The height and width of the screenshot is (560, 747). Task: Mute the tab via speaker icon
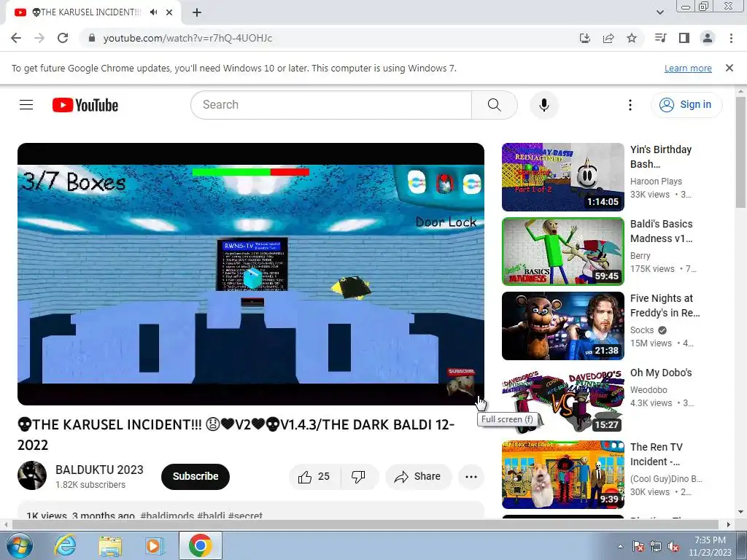[153, 12]
